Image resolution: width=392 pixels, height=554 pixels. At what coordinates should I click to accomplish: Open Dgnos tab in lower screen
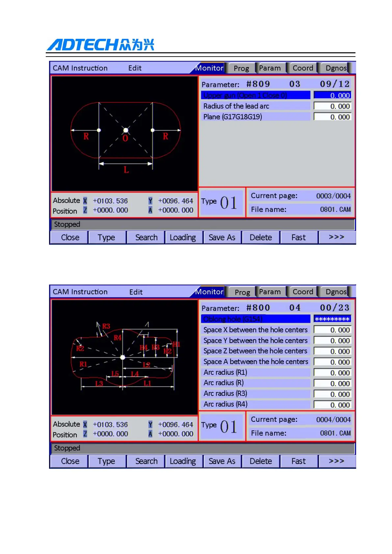[x=336, y=292]
